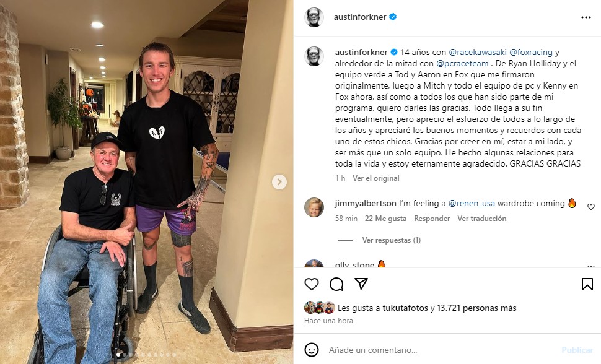The width and height of the screenshot is (601, 364).
Task: Click Ver el original under the caption
Action: 375,178
